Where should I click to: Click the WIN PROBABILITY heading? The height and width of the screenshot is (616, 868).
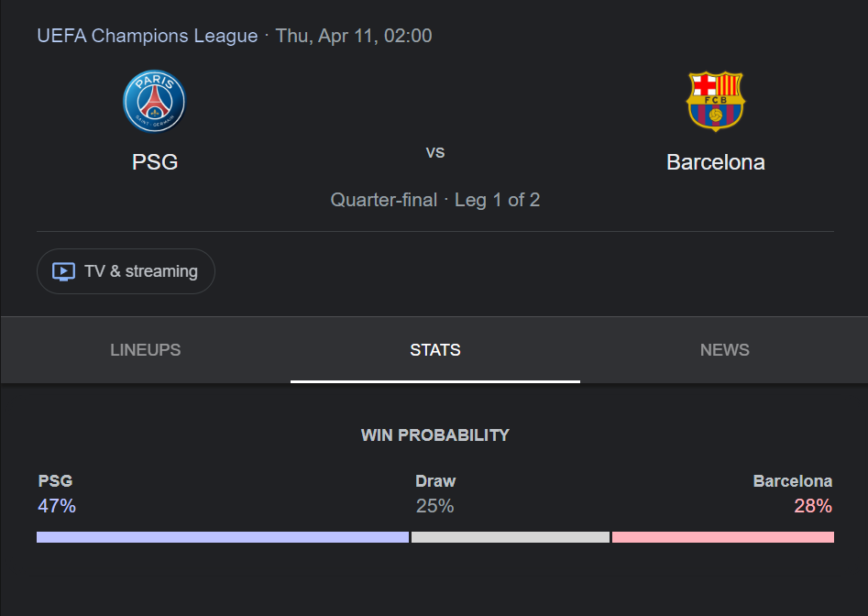coord(435,435)
